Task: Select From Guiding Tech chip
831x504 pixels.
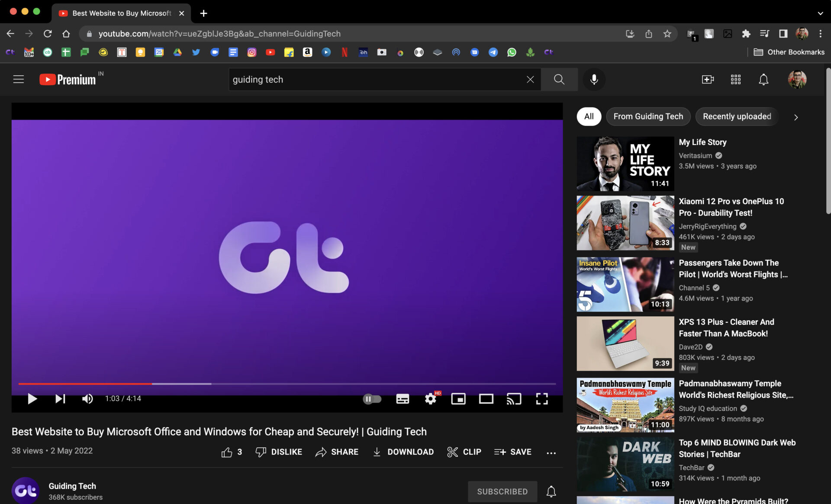Action: coord(648,116)
